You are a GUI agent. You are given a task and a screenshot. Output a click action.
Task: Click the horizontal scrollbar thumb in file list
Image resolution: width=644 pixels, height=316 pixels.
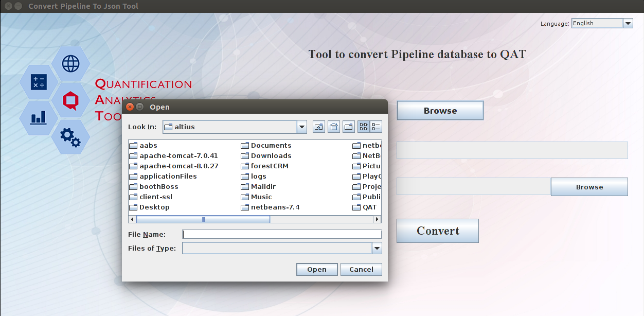click(203, 219)
